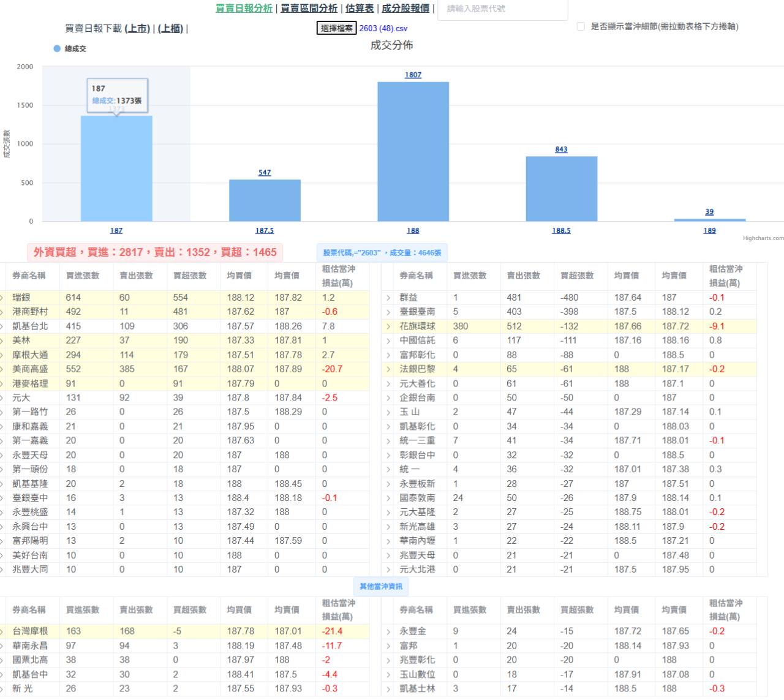
Task: Select the 第一路竹 broker name
Action: coord(30,412)
